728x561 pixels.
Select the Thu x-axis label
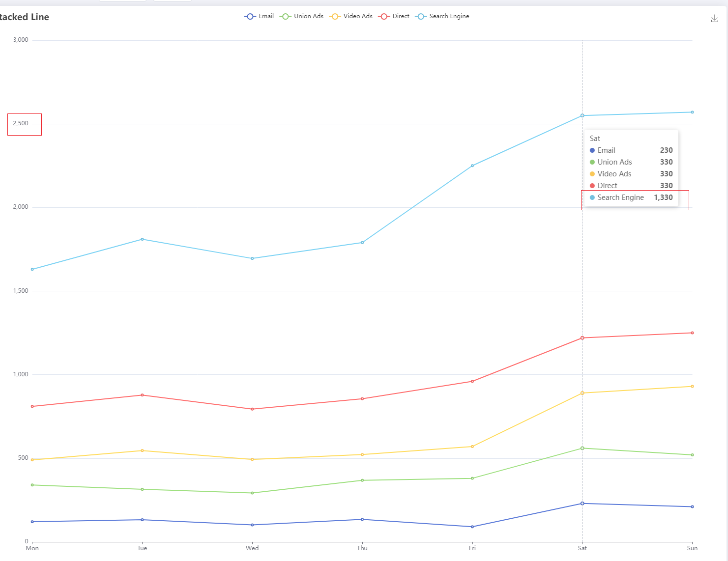[362, 548]
